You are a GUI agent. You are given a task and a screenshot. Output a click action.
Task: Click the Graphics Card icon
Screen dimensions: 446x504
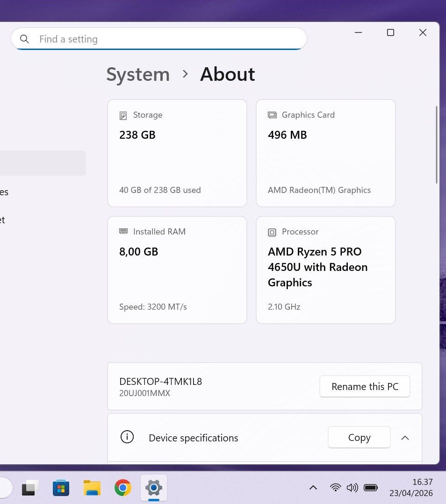tap(272, 115)
